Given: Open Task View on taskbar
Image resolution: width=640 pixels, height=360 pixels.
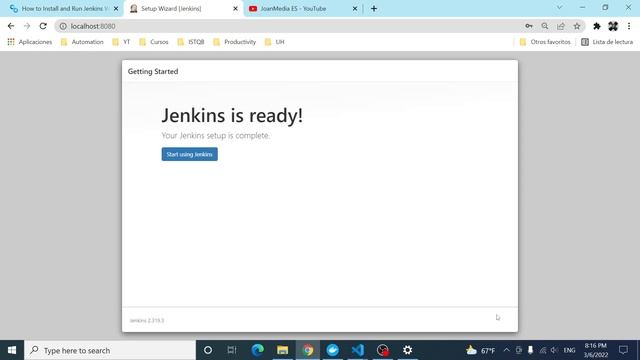Looking at the screenshot, I should tap(232, 350).
